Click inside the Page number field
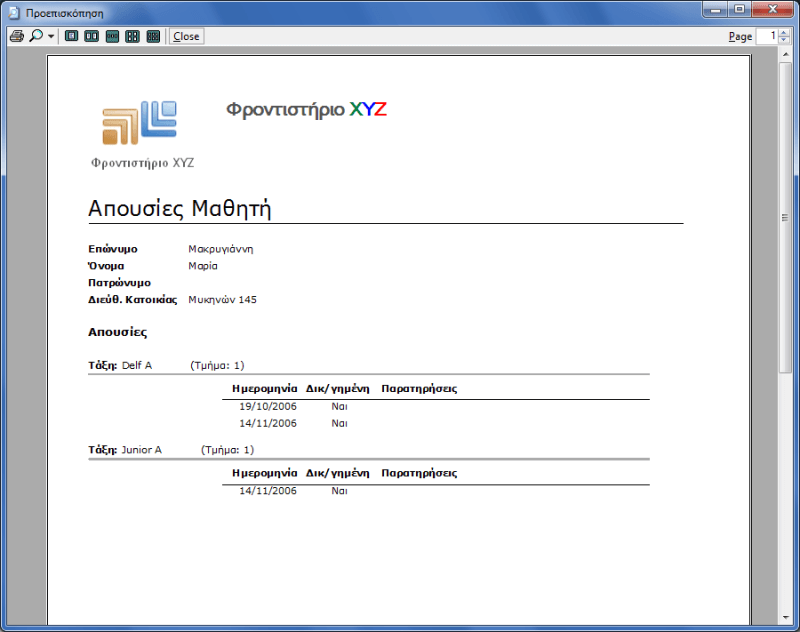The width and height of the screenshot is (800, 632). [x=766, y=36]
